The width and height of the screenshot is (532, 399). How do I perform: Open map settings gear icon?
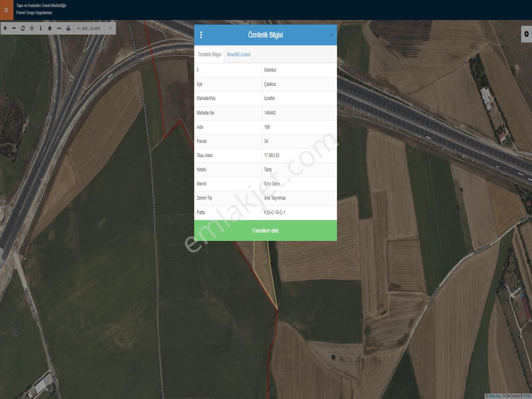pos(526,34)
